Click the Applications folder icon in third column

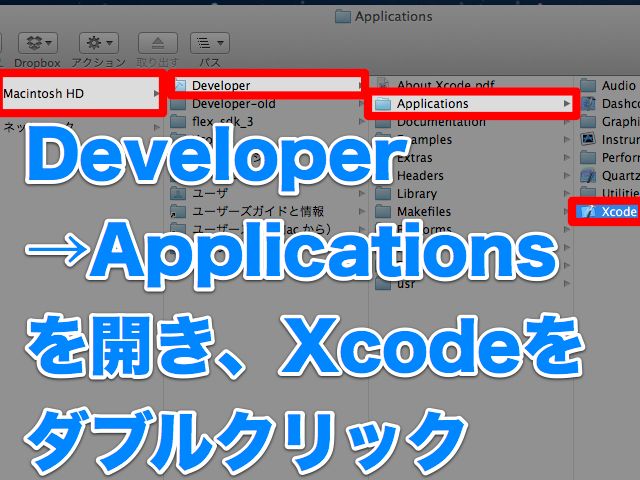click(383, 104)
